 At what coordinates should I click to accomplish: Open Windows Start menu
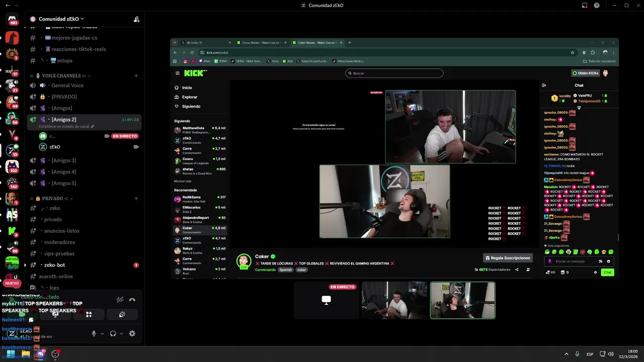tap(11, 354)
